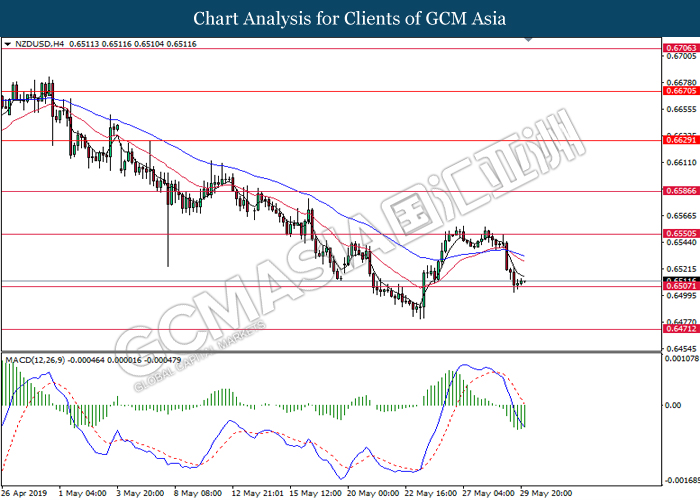Click the 1 May 04:00 time label
Image resolution: width=700 pixels, height=500 pixels.
pos(83,493)
